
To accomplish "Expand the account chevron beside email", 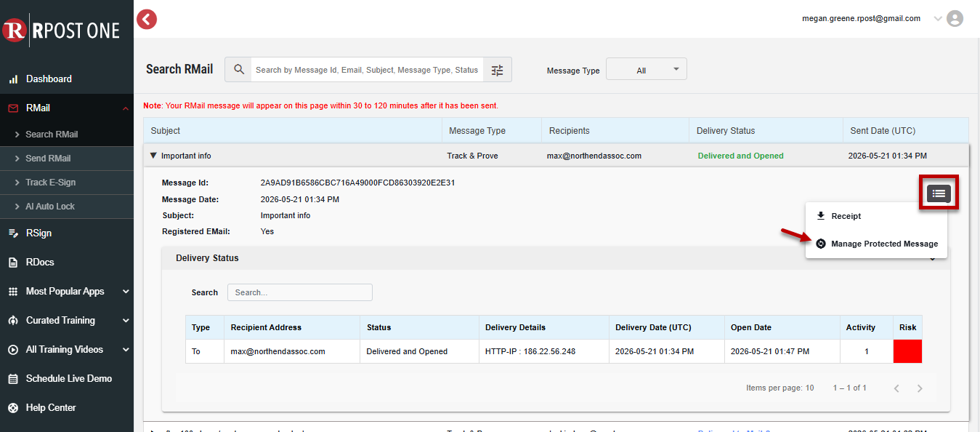I will click(936, 19).
